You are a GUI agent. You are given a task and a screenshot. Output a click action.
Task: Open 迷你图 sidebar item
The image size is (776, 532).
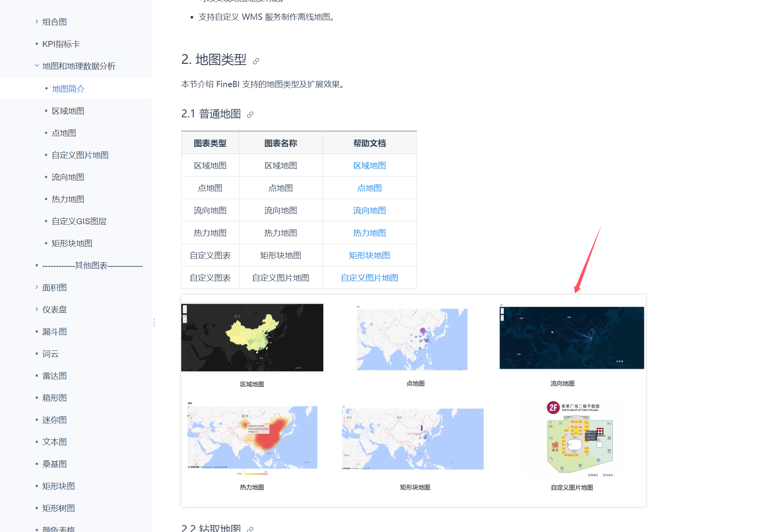55,420
